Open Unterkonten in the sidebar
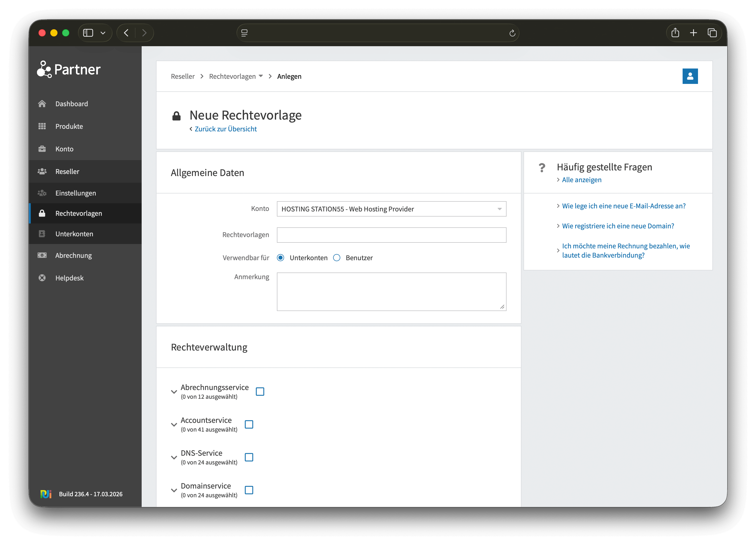The image size is (756, 545). pyautogui.click(x=74, y=234)
